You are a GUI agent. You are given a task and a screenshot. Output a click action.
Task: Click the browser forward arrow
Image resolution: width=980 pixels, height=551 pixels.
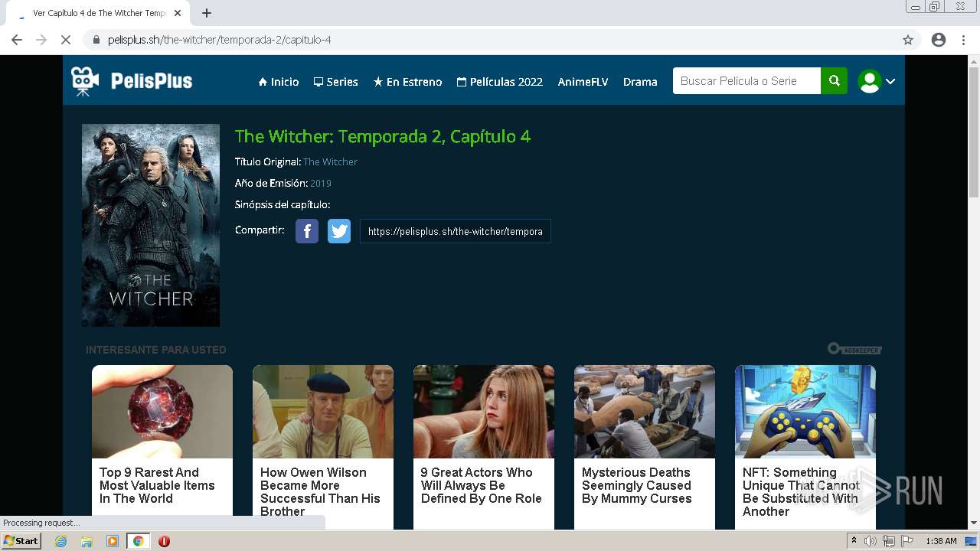coord(41,40)
